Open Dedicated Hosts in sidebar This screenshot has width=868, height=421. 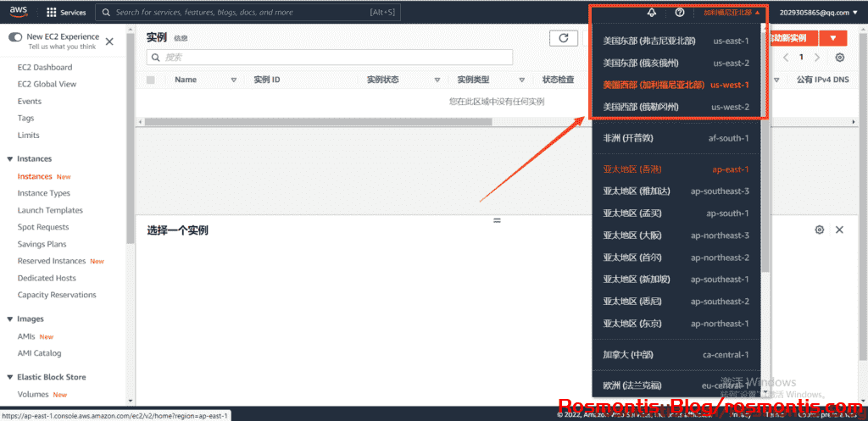[47, 279]
